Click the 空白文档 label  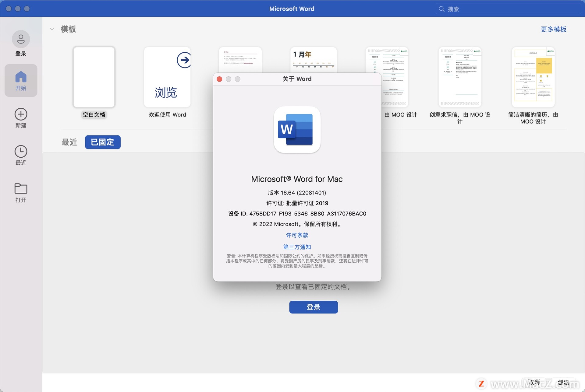[94, 115]
